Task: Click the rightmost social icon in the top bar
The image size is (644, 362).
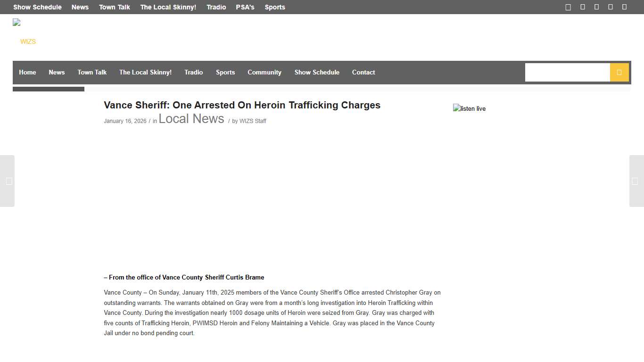Action: point(624,7)
